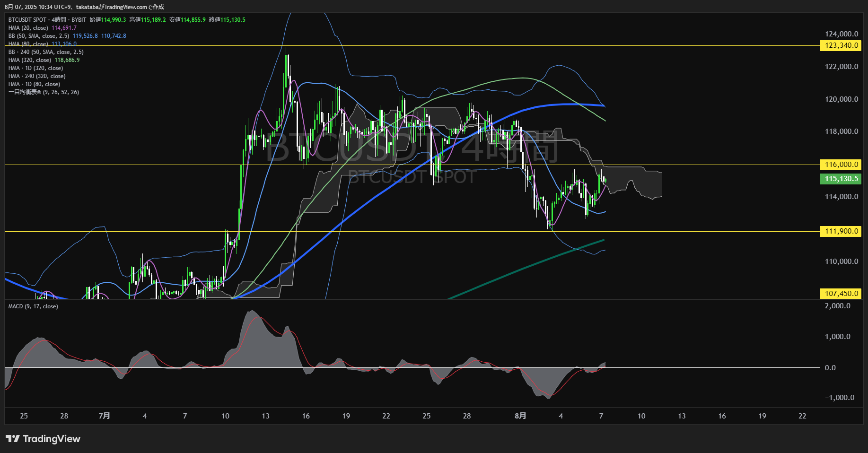Click the yellow 116,000.0 price label

(x=841, y=165)
